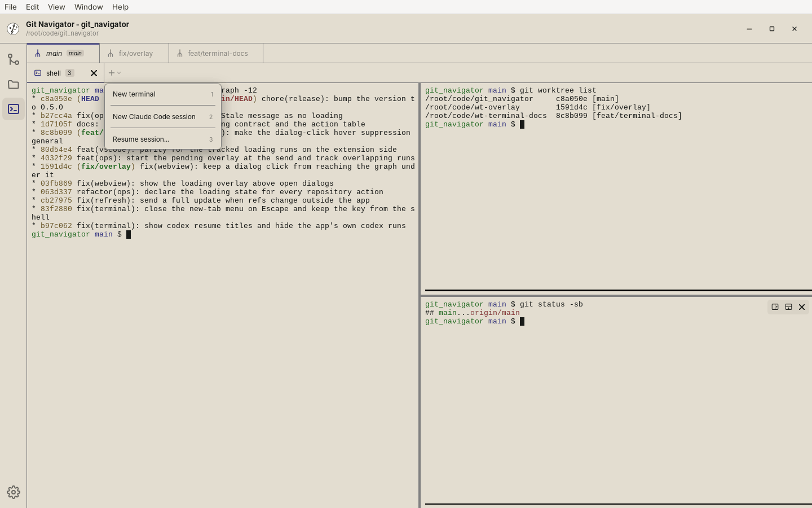Split the git status pane side by side
The height and width of the screenshot is (508, 812).
pos(775,307)
